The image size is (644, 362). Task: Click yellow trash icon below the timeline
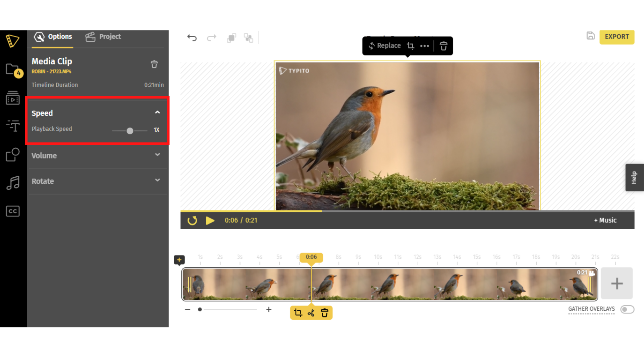tap(324, 313)
